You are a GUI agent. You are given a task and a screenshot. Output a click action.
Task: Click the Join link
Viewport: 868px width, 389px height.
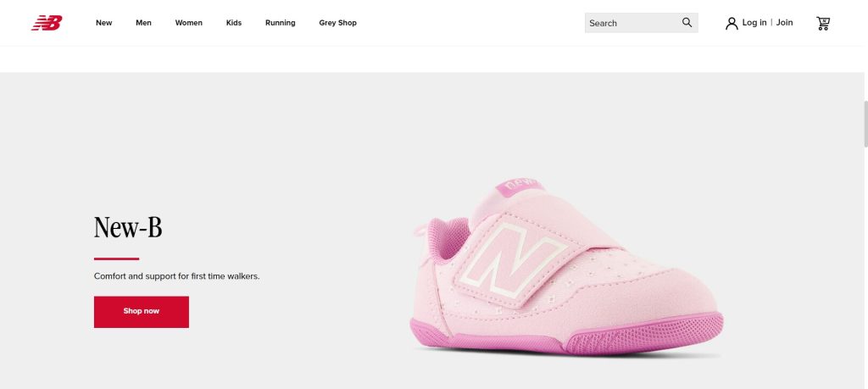click(x=785, y=23)
